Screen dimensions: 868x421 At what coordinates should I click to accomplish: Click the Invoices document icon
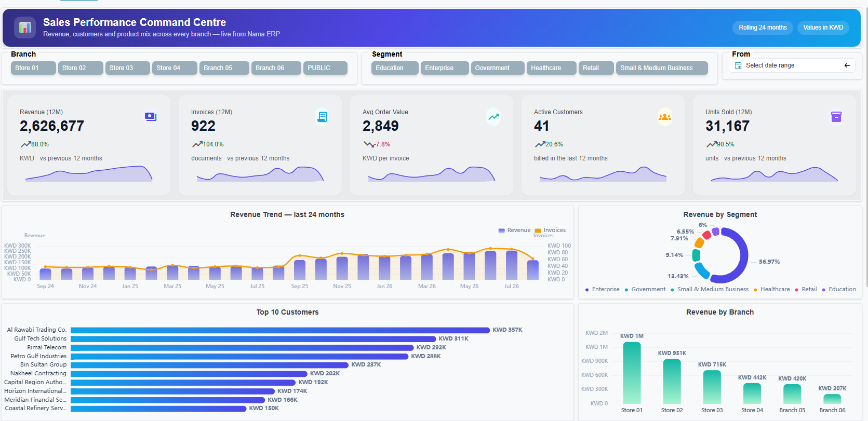(322, 117)
